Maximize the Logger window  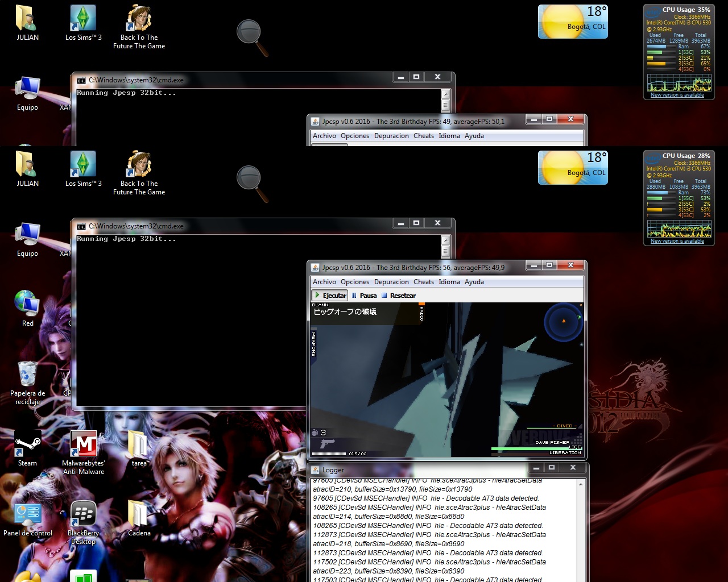coord(551,467)
